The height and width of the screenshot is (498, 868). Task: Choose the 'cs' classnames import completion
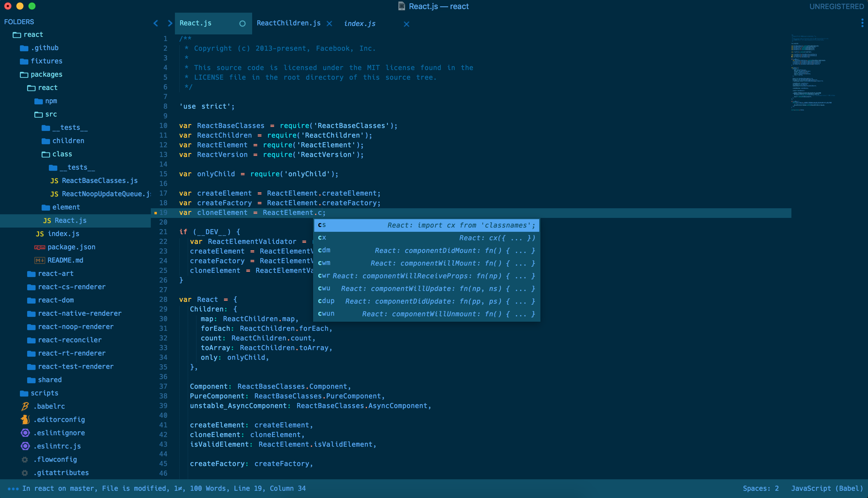tap(426, 225)
